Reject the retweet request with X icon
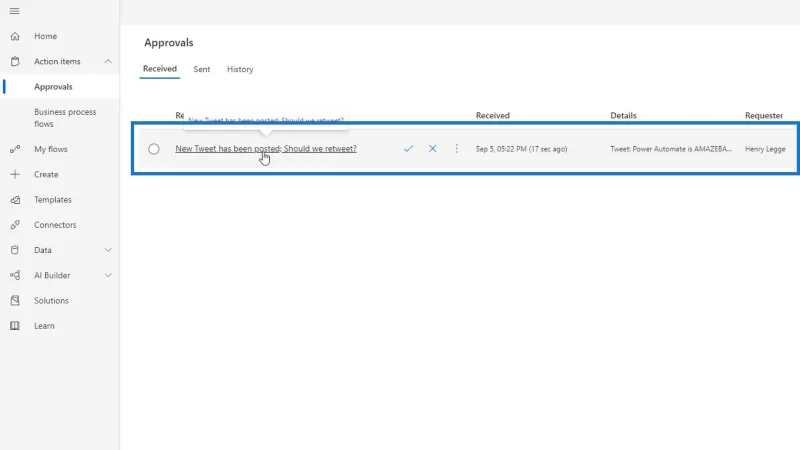 pyautogui.click(x=433, y=148)
